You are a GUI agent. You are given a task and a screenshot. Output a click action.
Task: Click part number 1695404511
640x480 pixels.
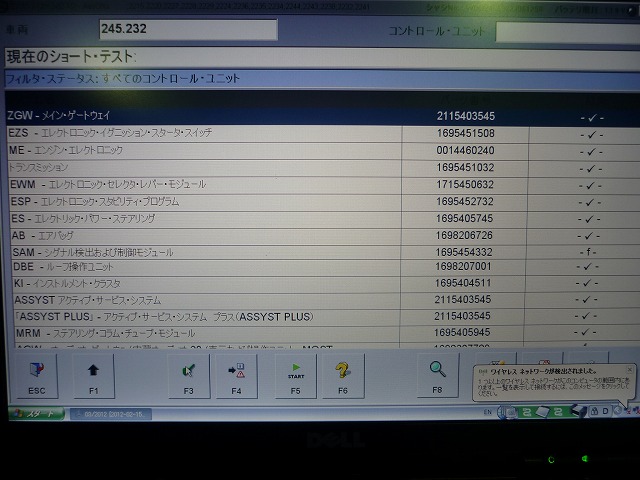point(463,283)
